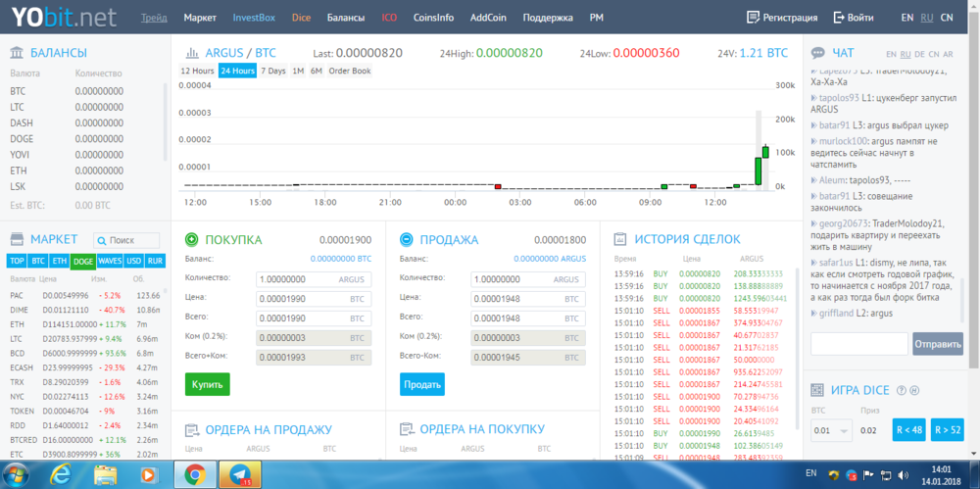
Task: Select the WAVES market tab
Action: [x=109, y=261]
